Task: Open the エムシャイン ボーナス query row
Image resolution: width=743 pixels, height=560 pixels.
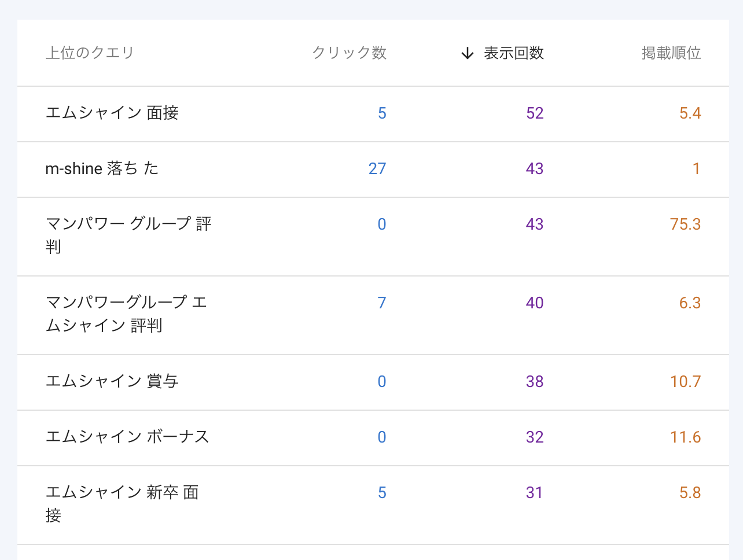Action: pos(373,438)
